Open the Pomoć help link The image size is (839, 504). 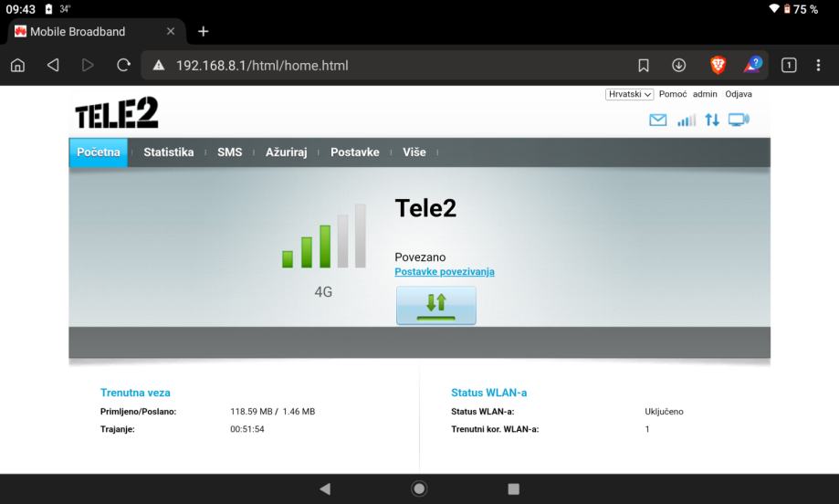(673, 94)
